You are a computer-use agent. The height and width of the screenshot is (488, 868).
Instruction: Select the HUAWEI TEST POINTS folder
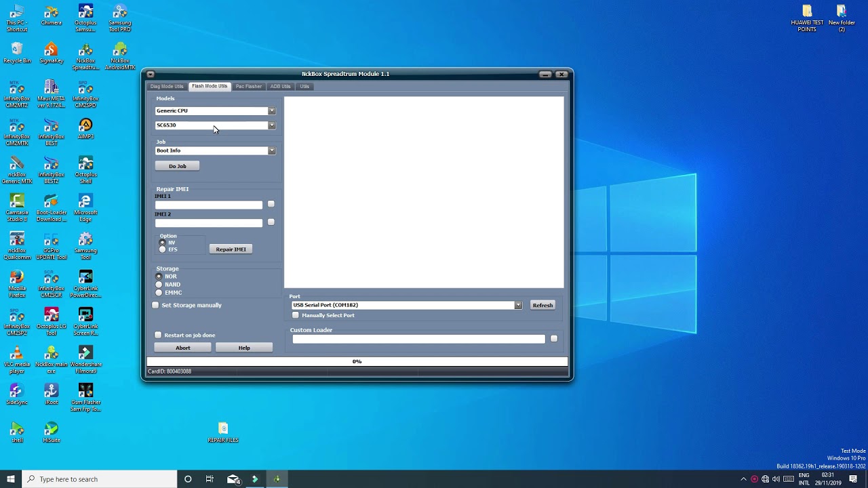pos(807,18)
